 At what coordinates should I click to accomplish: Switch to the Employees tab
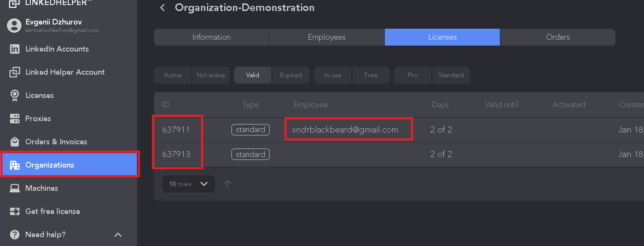(x=327, y=37)
